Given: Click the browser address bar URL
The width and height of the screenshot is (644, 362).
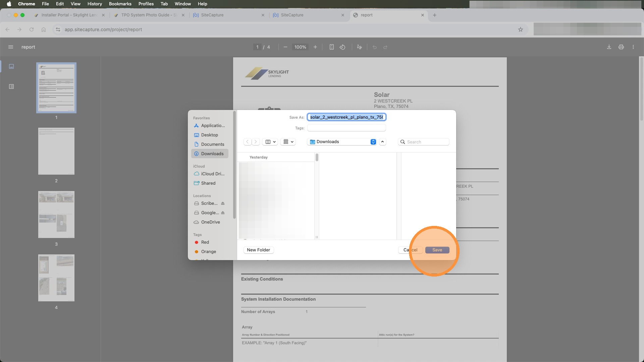Looking at the screenshot, I should tap(103, 29).
